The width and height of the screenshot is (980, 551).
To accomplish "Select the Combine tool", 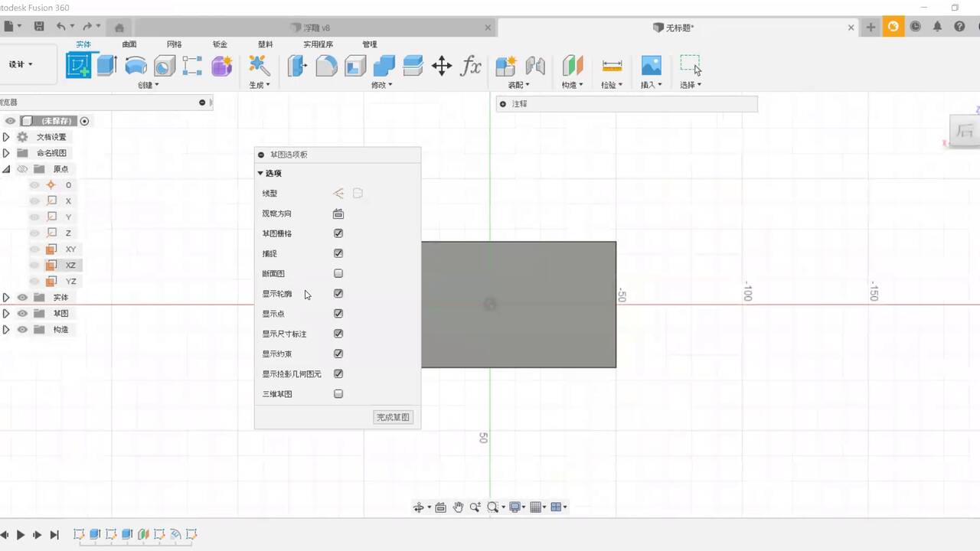I will pos(384,66).
